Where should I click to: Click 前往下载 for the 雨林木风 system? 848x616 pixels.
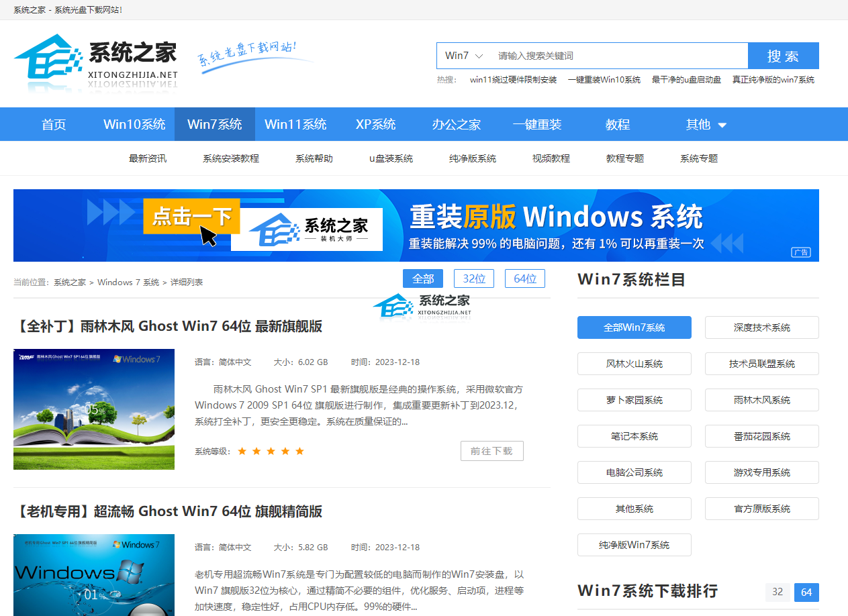pyautogui.click(x=492, y=450)
